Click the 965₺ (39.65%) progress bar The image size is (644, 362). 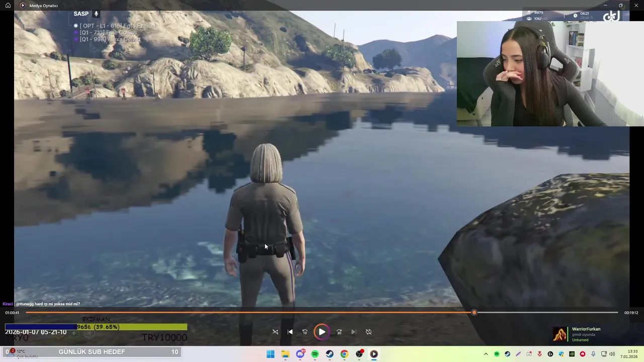tap(96, 327)
